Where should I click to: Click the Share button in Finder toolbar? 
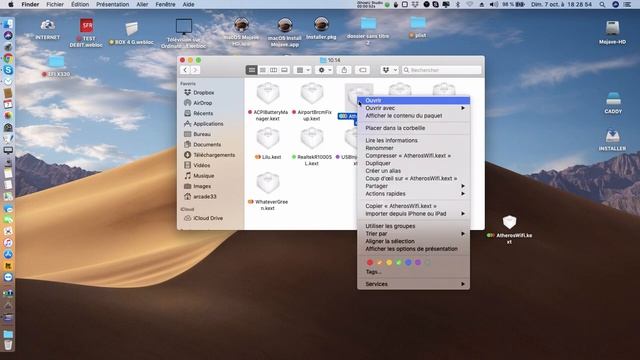pos(344,70)
